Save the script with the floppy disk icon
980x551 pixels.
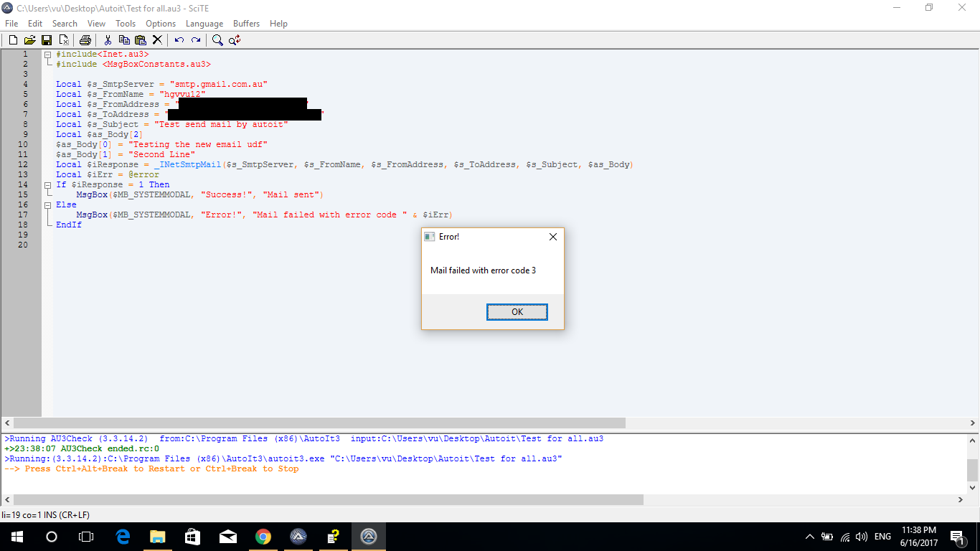coord(47,40)
